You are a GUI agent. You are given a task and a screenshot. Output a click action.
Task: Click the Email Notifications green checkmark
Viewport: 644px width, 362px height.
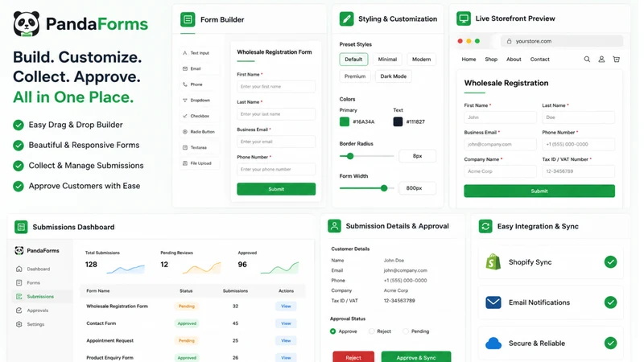click(610, 302)
